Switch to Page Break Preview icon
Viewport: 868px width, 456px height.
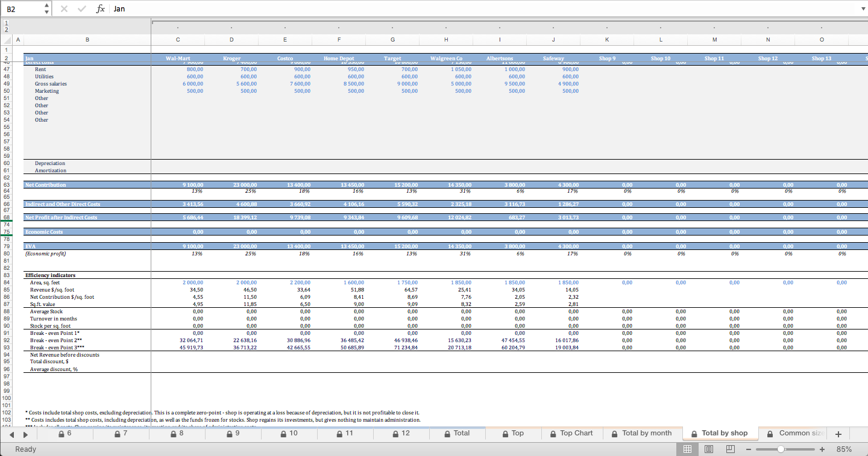click(730, 449)
